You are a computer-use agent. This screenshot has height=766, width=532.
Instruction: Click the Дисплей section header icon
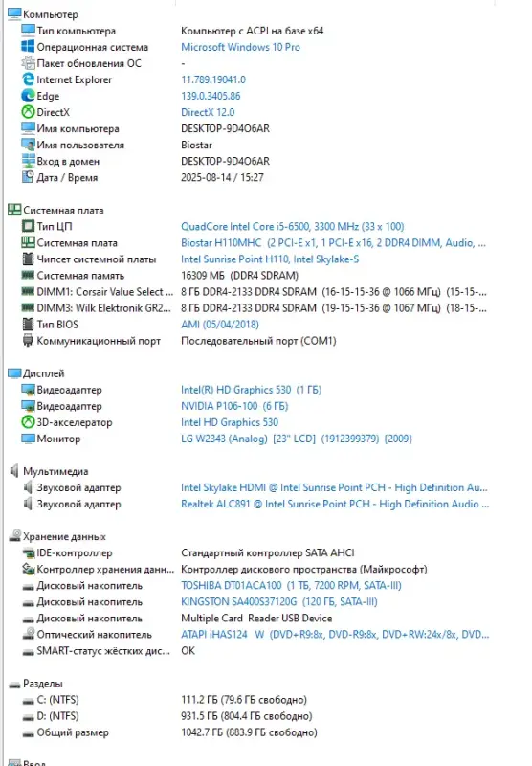[x=14, y=373]
